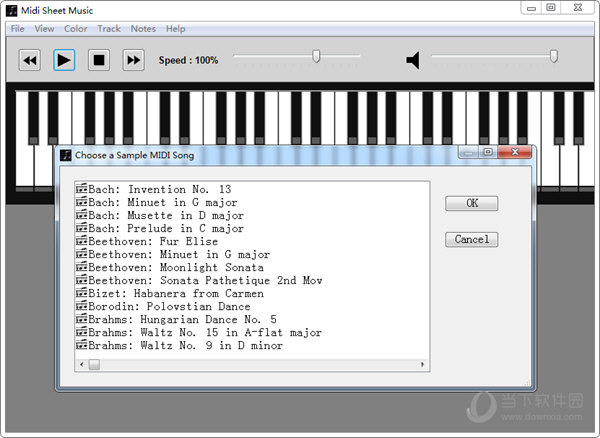Click the Midi Sheet Music title bar icon
The height and width of the screenshot is (438, 600).
(x=12, y=10)
